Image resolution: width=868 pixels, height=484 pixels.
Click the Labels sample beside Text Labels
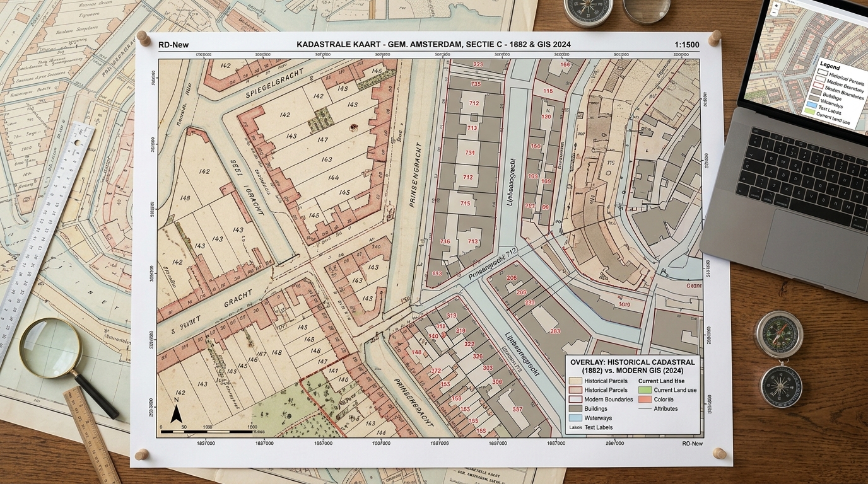[575, 427]
